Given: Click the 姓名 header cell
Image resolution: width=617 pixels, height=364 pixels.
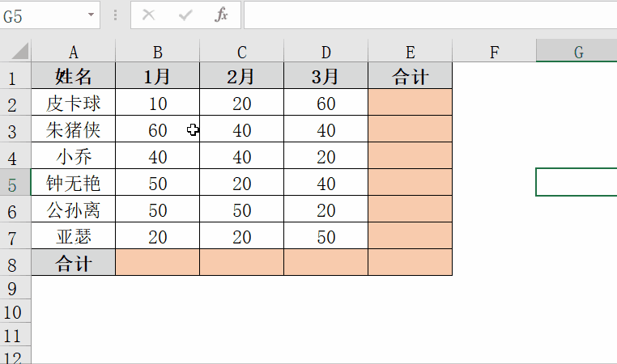Looking at the screenshot, I should (x=74, y=77).
